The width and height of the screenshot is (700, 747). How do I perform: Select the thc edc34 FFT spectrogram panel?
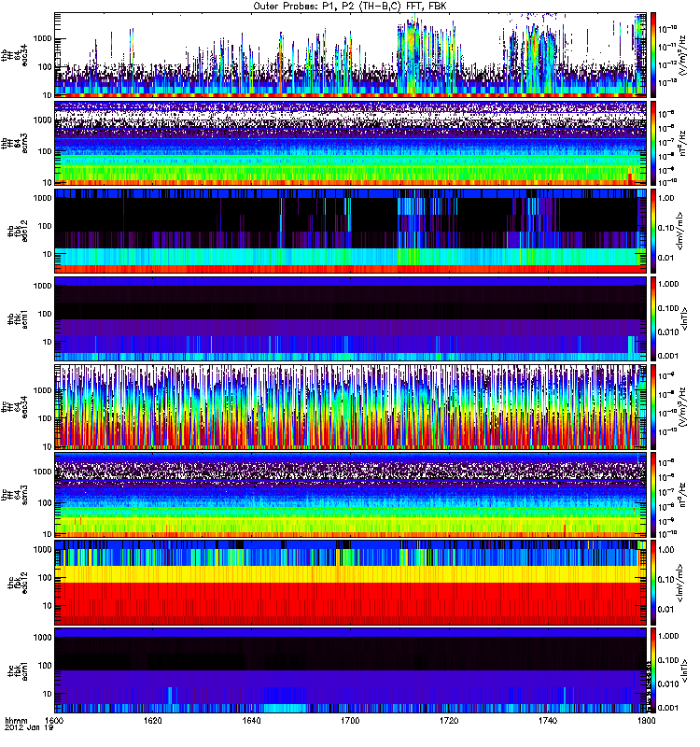pos(350,406)
